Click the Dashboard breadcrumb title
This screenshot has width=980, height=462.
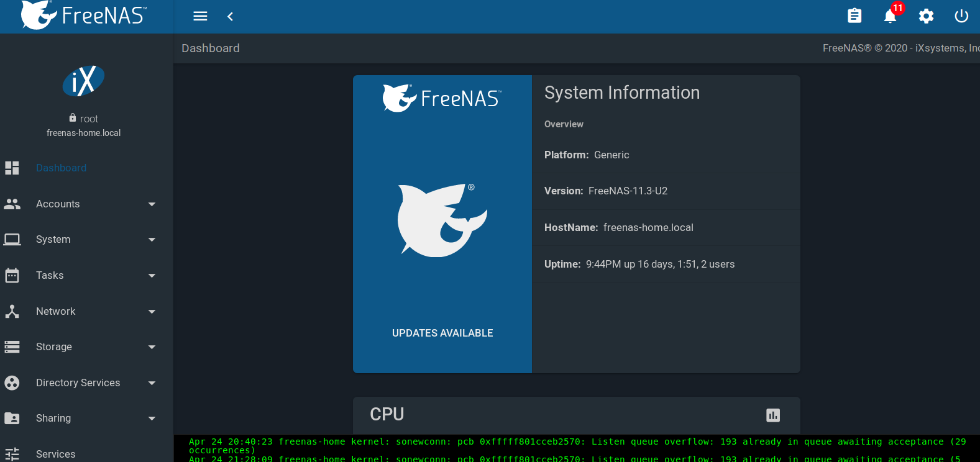[211, 48]
